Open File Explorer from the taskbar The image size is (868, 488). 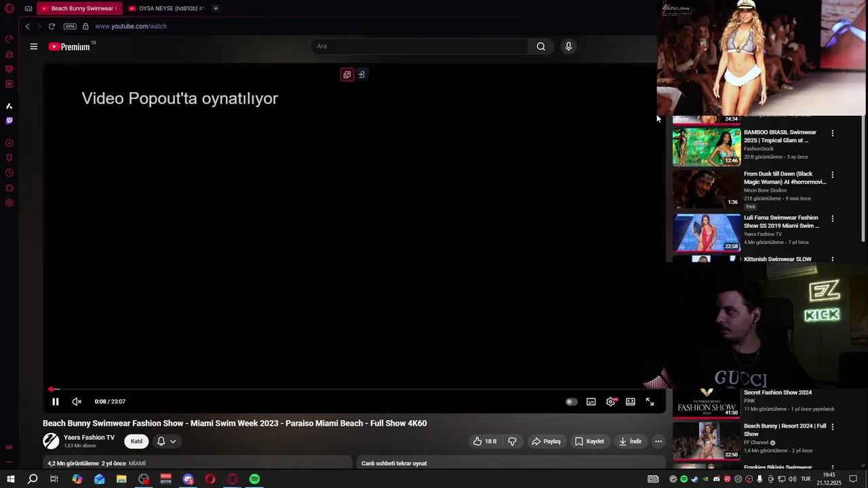click(x=121, y=479)
